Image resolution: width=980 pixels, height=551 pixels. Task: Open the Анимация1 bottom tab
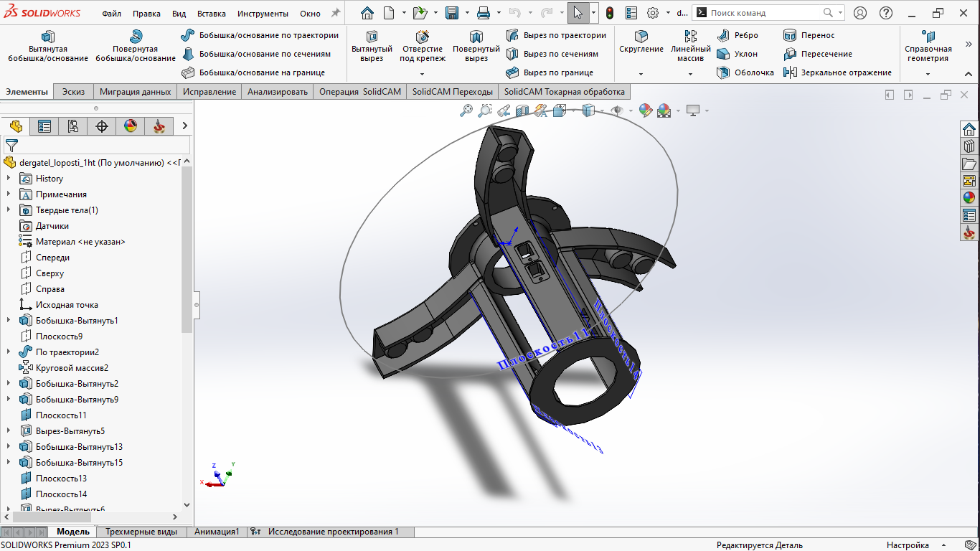[x=217, y=532]
